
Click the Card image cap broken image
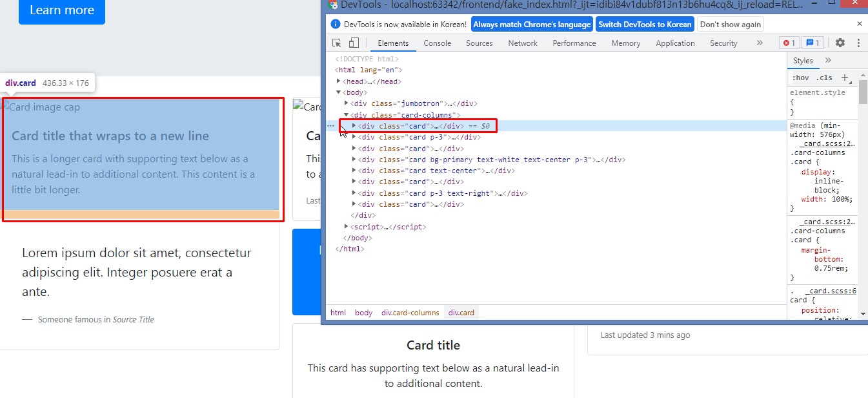click(x=43, y=107)
